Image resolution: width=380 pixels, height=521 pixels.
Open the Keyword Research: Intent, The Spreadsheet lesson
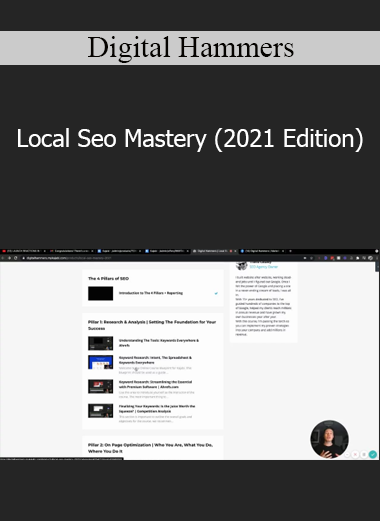(x=155, y=360)
